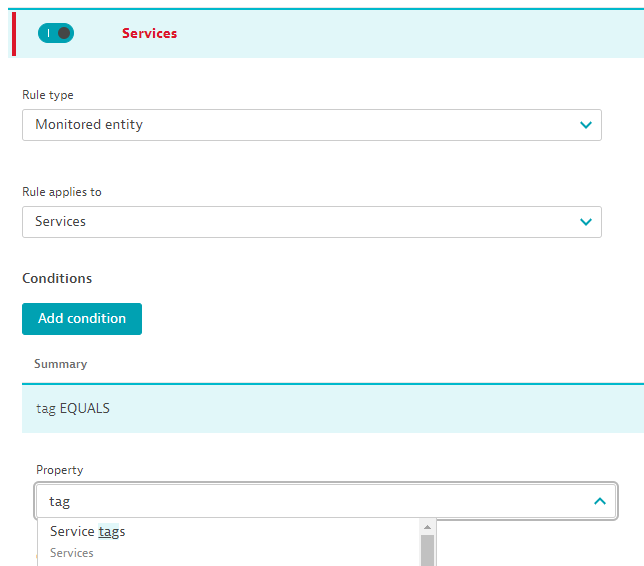This screenshot has width=644, height=566.
Task: Collapse Property dropdown with up chevron
Action: [600, 501]
